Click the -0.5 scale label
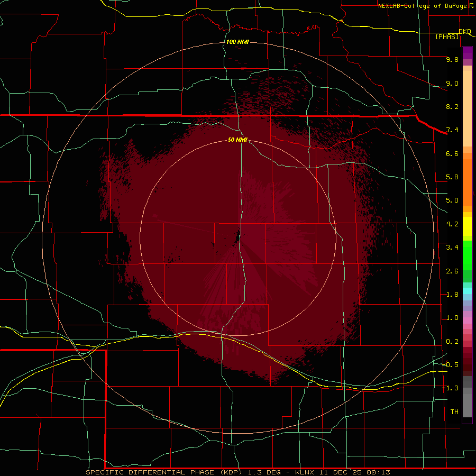 coord(450,365)
